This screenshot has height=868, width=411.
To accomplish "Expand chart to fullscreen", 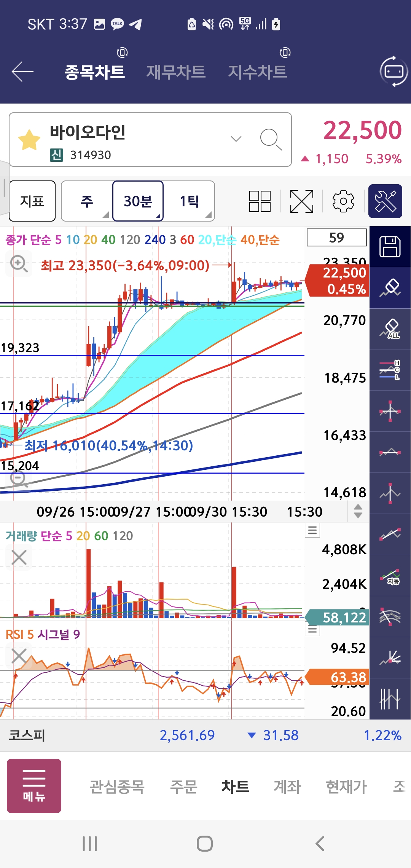I will tap(302, 201).
